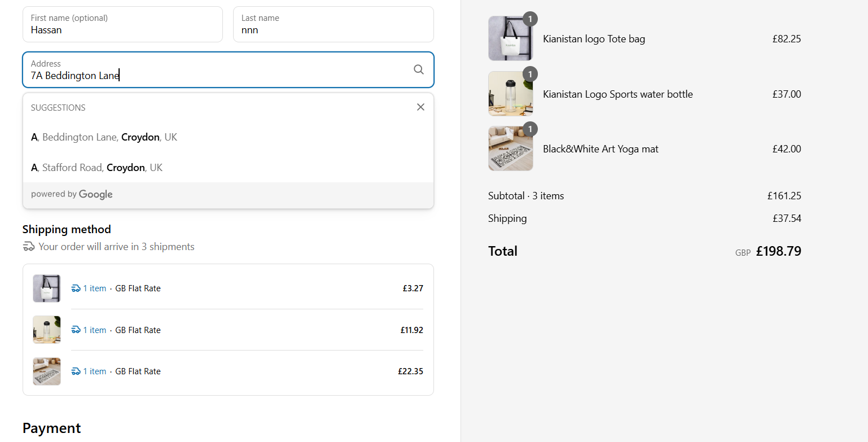This screenshot has width=868, height=442.
Task: Click the tote bag shipment thumbnail
Action: pos(47,288)
